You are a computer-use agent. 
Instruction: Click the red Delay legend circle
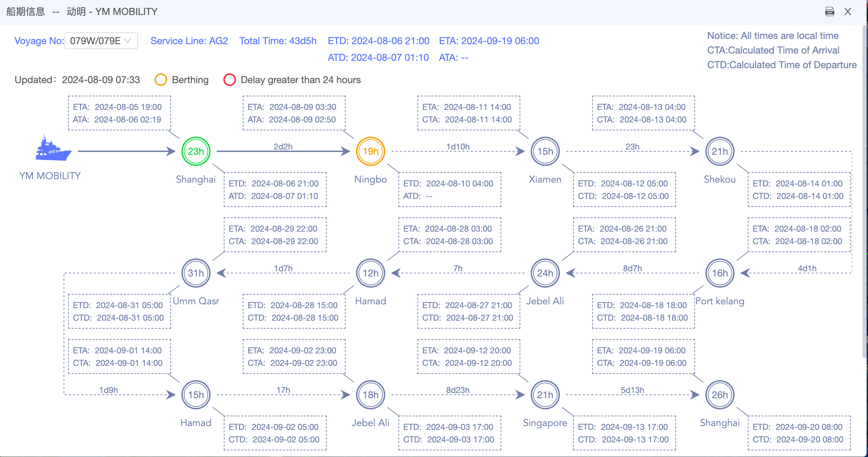229,80
